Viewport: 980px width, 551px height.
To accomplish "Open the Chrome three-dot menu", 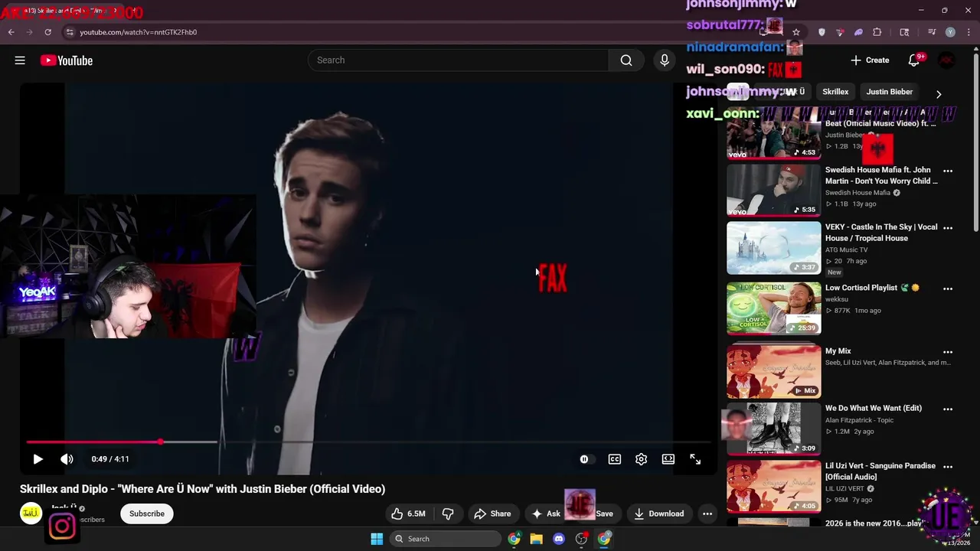I will [x=969, y=32].
